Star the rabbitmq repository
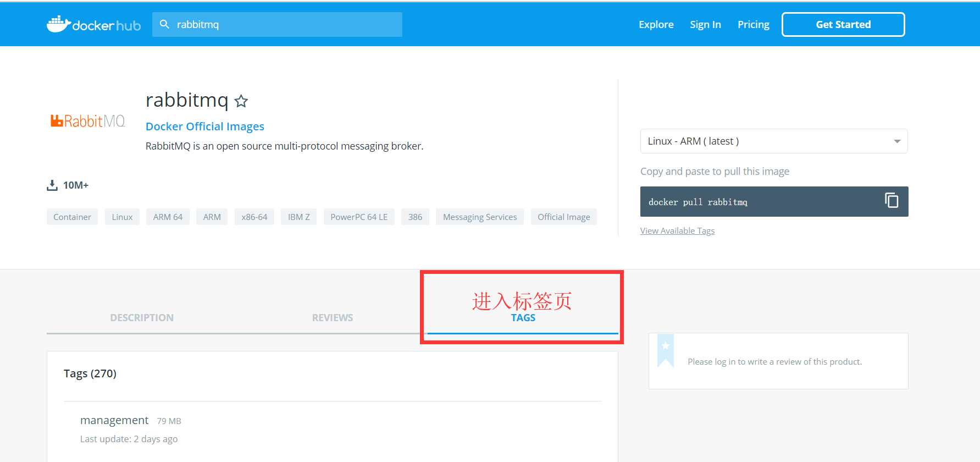The height and width of the screenshot is (462, 980). 241,101
